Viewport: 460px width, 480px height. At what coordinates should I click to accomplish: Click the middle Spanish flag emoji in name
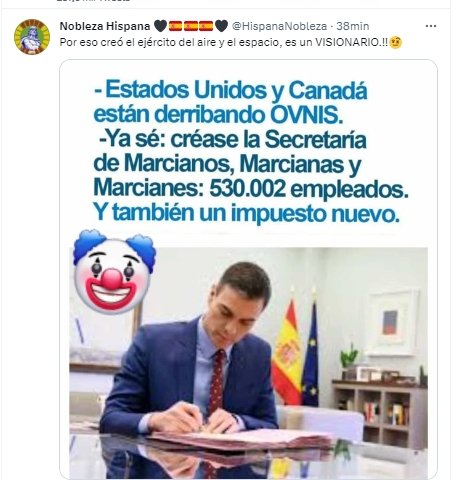coord(191,26)
